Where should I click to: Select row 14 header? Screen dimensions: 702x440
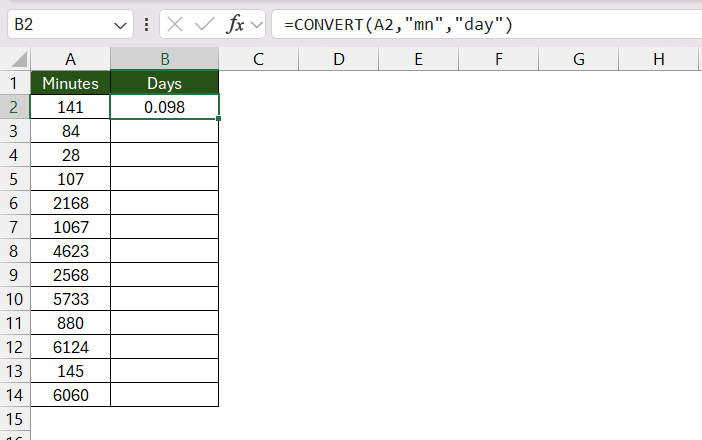[14, 395]
